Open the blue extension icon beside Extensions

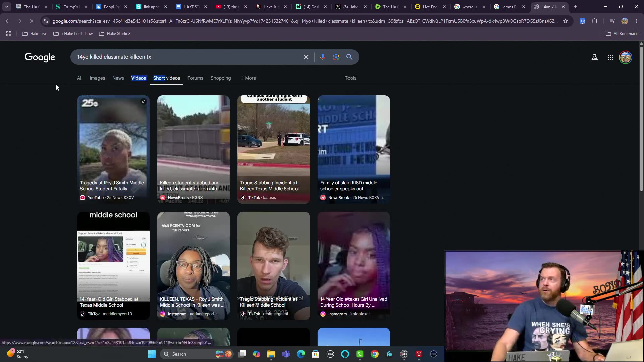tap(582, 21)
